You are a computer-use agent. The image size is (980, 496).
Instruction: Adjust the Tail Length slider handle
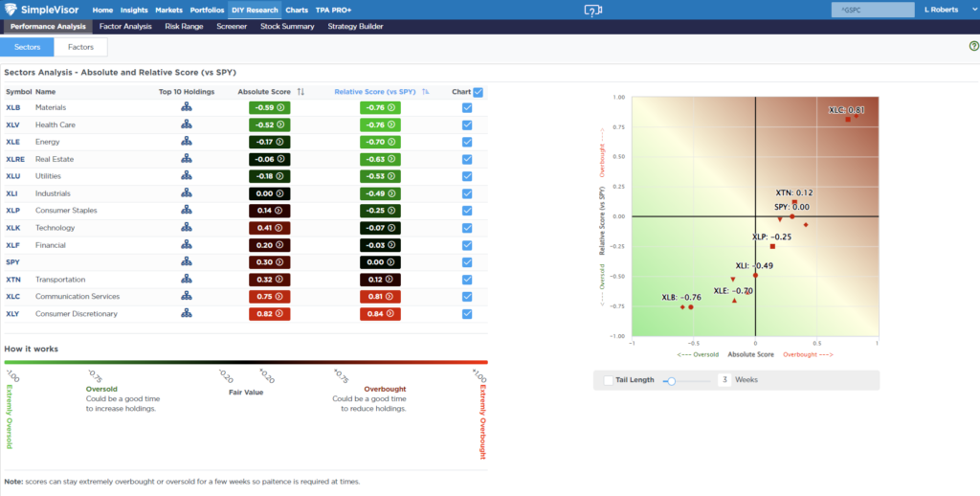tap(671, 381)
